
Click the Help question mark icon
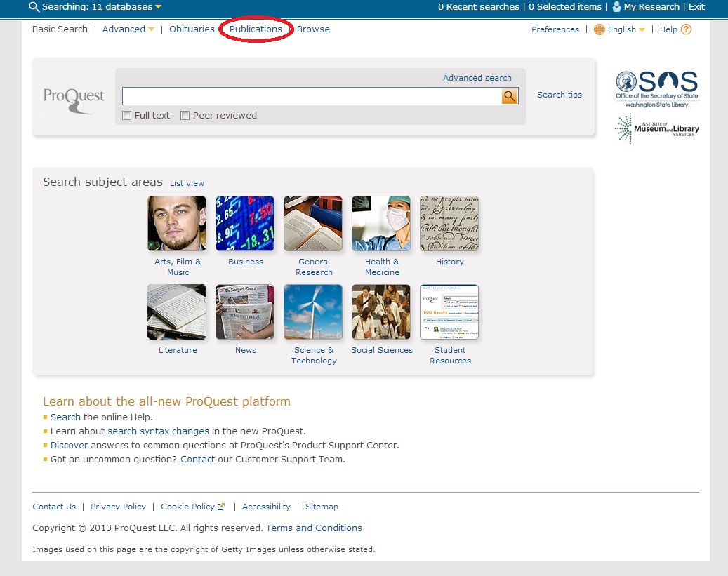coord(686,29)
